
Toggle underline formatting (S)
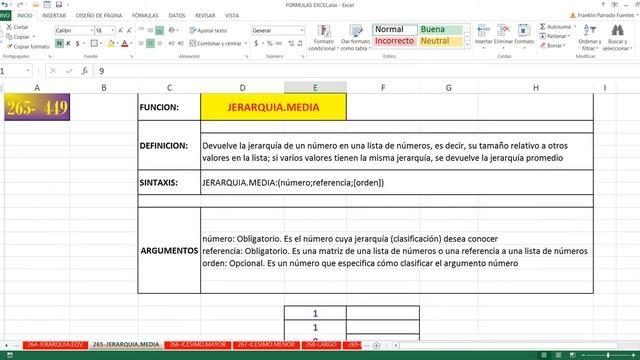coord(77,43)
